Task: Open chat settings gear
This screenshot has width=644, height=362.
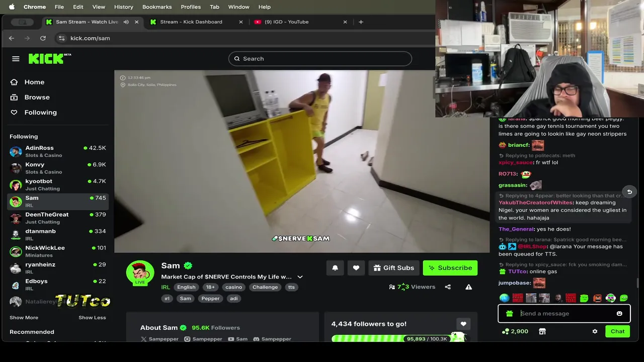Action: click(x=595, y=331)
